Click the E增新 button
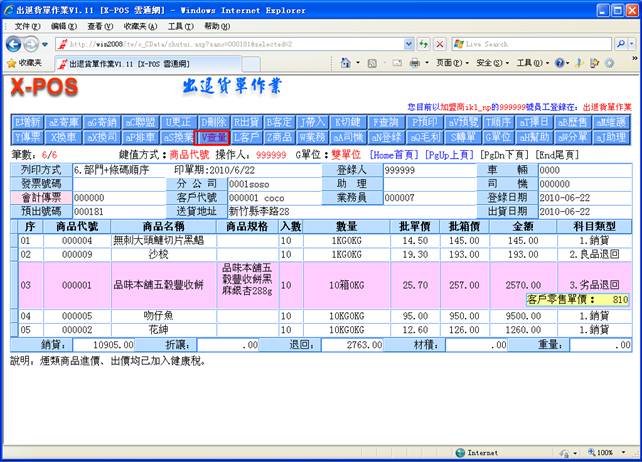 29,121
